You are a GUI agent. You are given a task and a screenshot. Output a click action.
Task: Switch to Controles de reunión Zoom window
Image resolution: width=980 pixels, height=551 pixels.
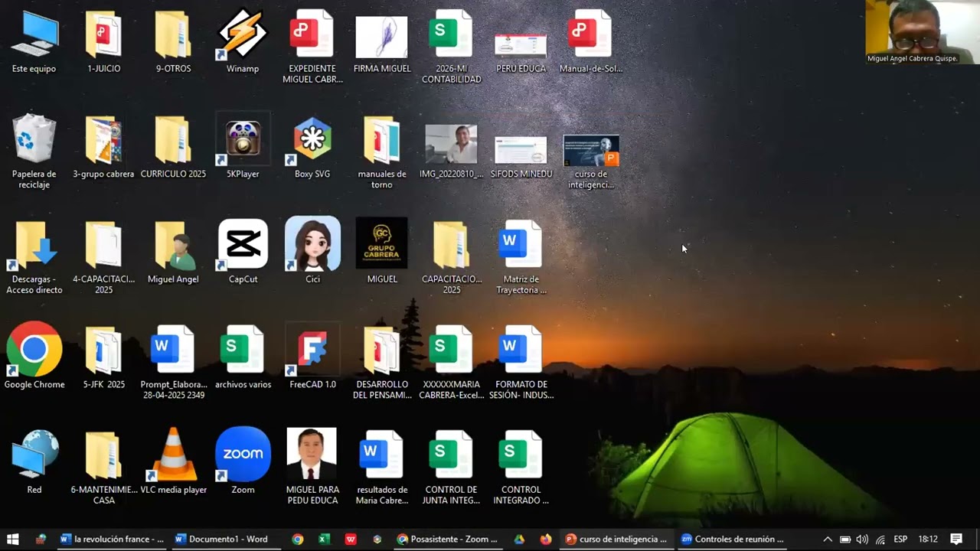click(733, 539)
